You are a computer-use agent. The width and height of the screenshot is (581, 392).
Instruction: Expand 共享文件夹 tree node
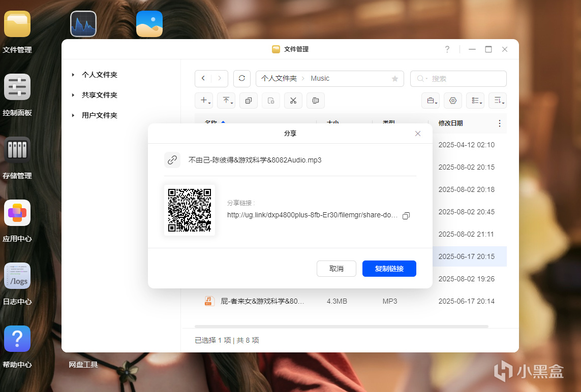coord(73,95)
